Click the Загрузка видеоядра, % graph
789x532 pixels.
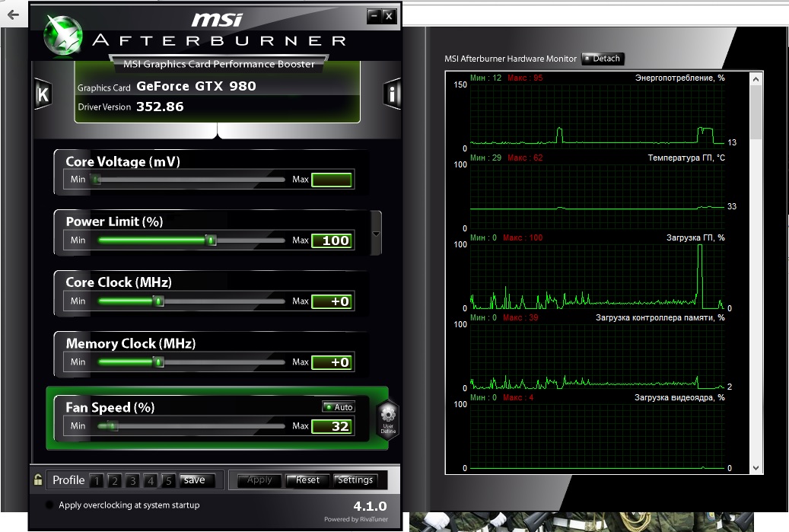click(x=597, y=436)
